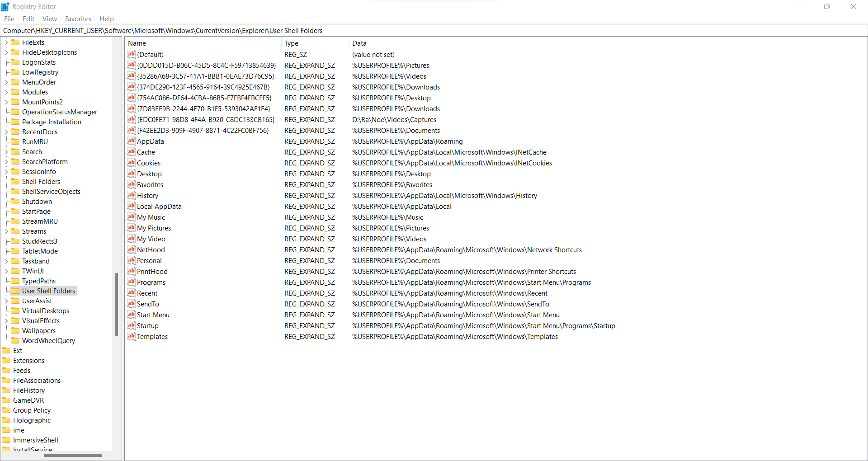The width and height of the screenshot is (868, 461).
Task: Select the My Video value name
Action: pyautogui.click(x=151, y=239)
